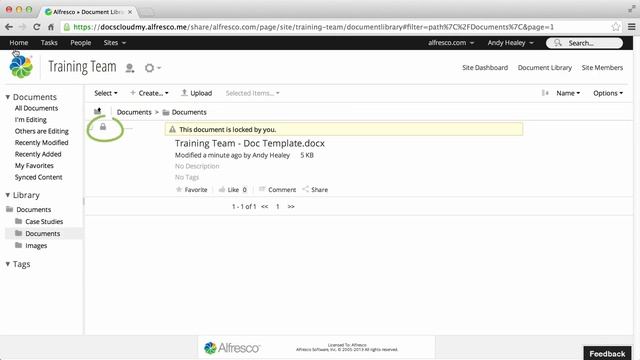Open the Document Library tab
The width and height of the screenshot is (640, 360).
coord(544,68)
